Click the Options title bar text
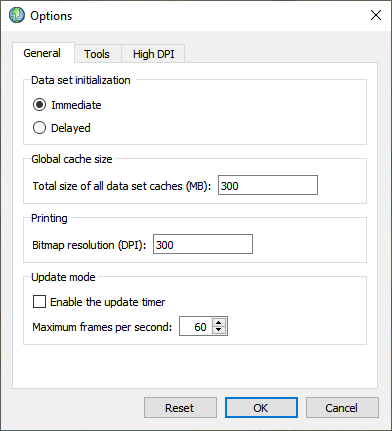This screenshot has height=431, width=392. 51,16
